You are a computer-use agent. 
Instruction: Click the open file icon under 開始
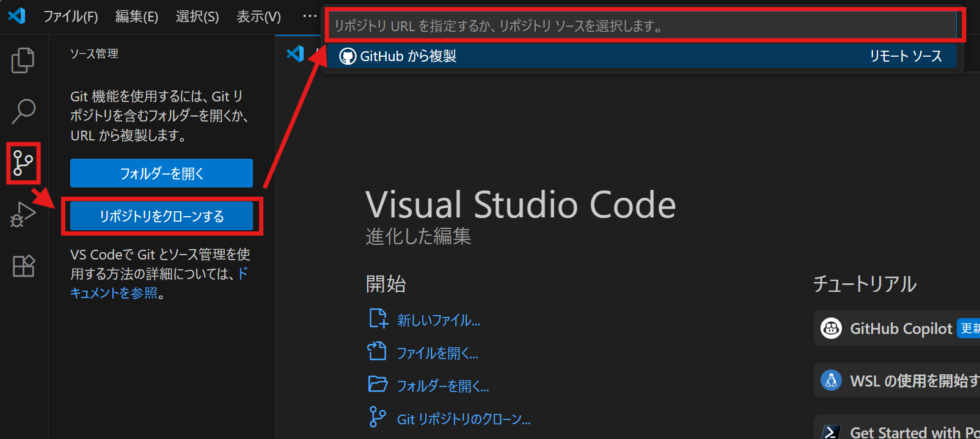[377, 351]
